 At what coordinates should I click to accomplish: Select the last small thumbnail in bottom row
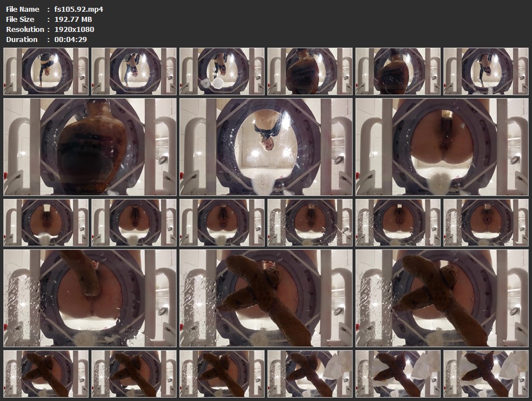tap(486, 374)
